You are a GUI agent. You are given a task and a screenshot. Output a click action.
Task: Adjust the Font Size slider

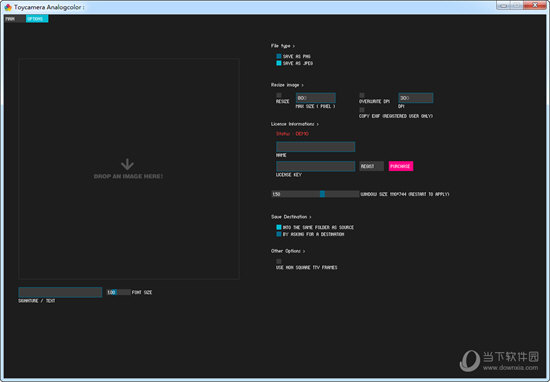coord(119,292)
